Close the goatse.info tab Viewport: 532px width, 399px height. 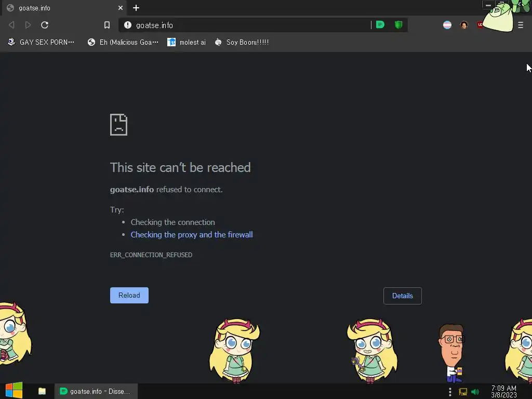(x=121, y=8)
